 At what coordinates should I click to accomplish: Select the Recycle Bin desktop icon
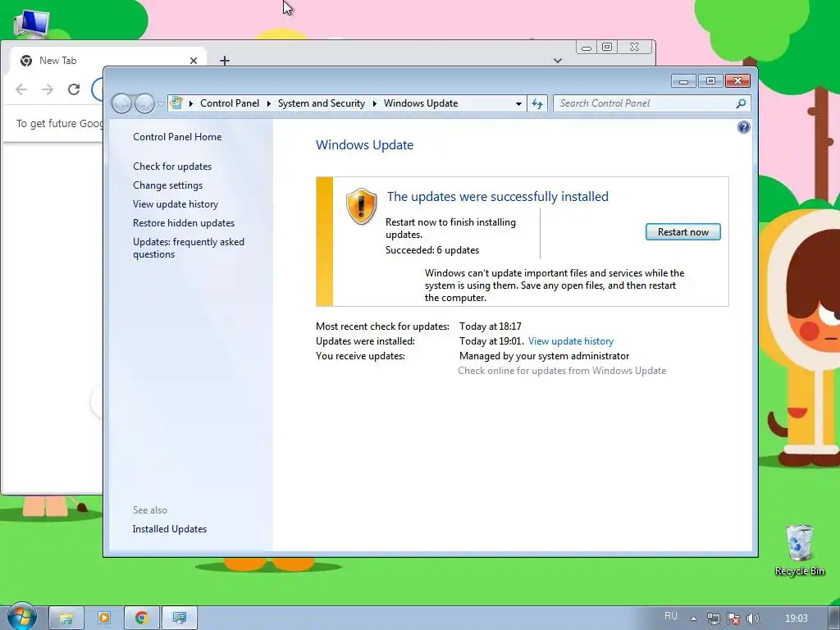(799, 550)
